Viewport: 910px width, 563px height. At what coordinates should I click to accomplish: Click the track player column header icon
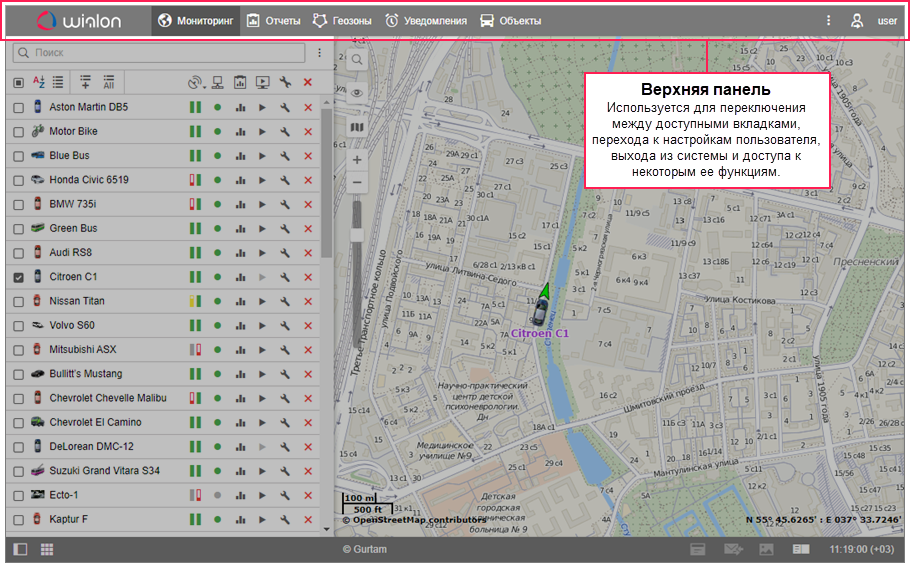263,83
